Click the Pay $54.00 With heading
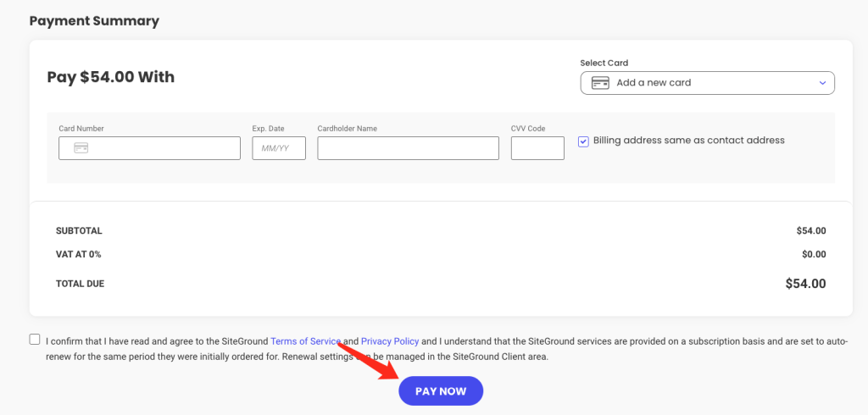Screen dimensions: 868x415 (111, 77)
